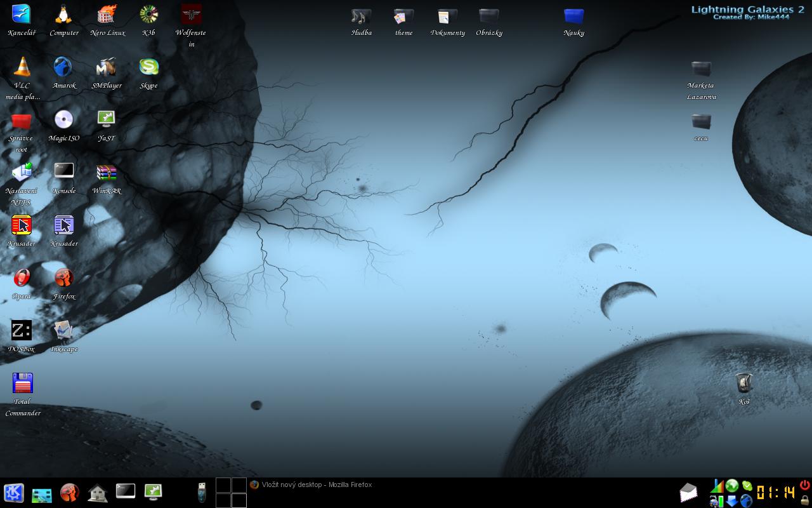The height and width of the screenshot is (508, 812).
Task: Select the first desktop in the pager
Action: tap(223, 485)
